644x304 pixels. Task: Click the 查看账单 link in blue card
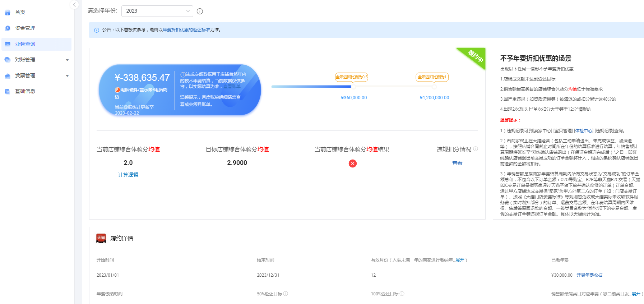pos(232,87)
